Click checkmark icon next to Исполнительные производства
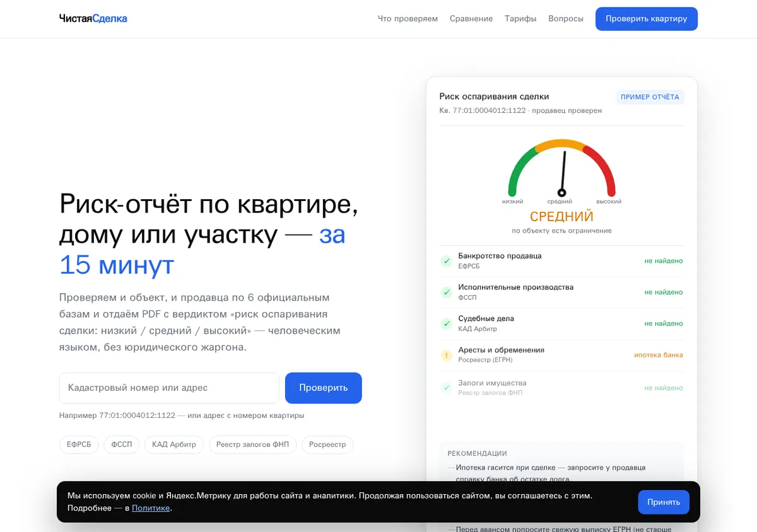The image size is (757, 532). pos(446,292)
